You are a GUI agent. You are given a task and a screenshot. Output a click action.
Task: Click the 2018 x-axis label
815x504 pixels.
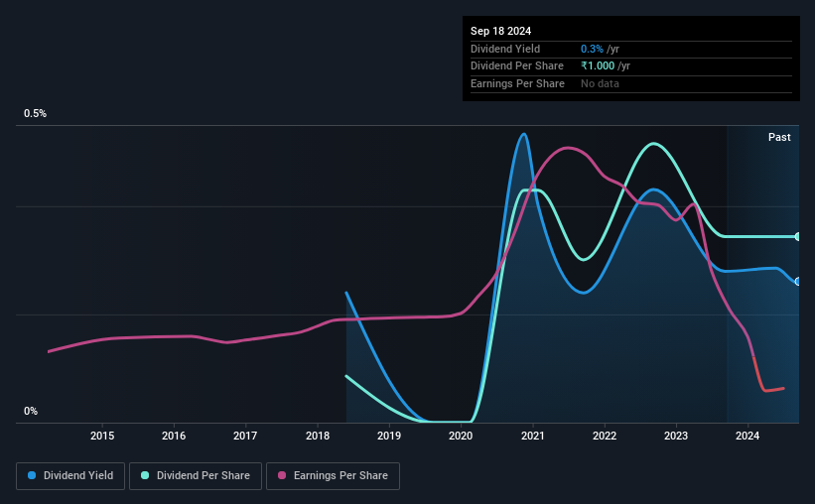tap(318, 436)
